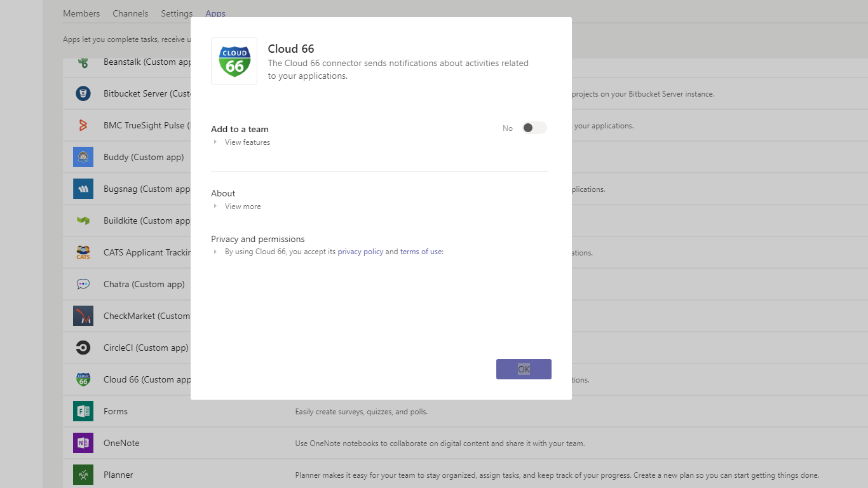Open the OneNote app icon
Viewport: 868px width, 488px height.
(x=83, y=443)
